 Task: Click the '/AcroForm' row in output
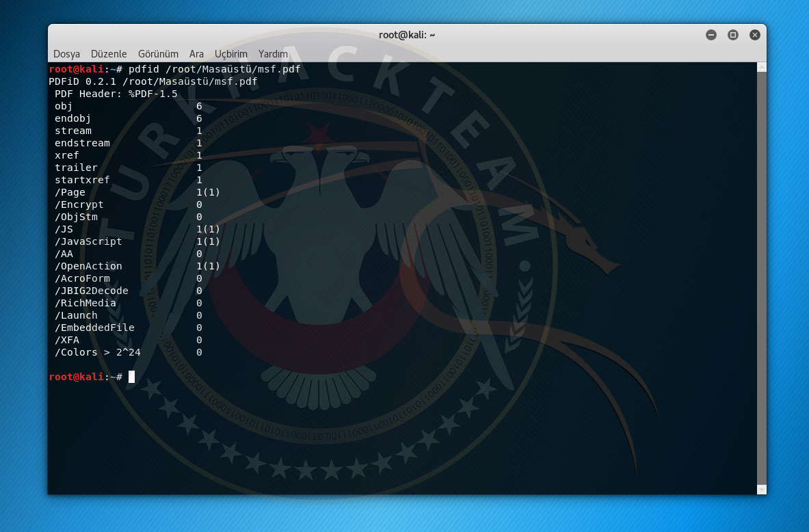(128, 278)
